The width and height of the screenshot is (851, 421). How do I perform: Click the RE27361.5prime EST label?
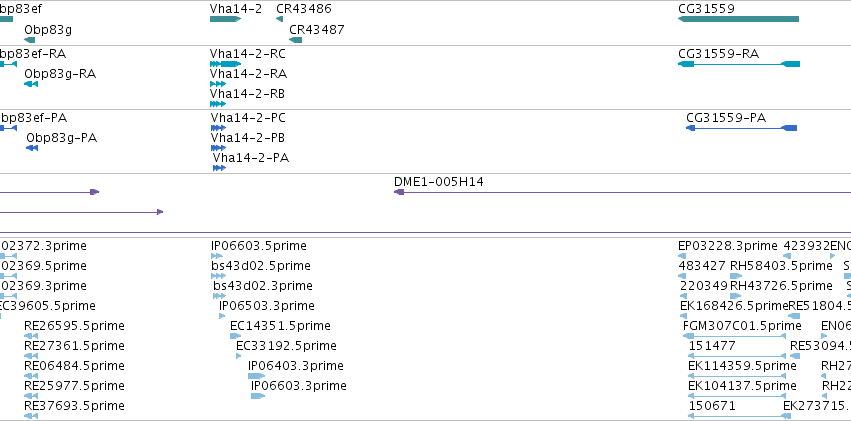pos(74,346)
